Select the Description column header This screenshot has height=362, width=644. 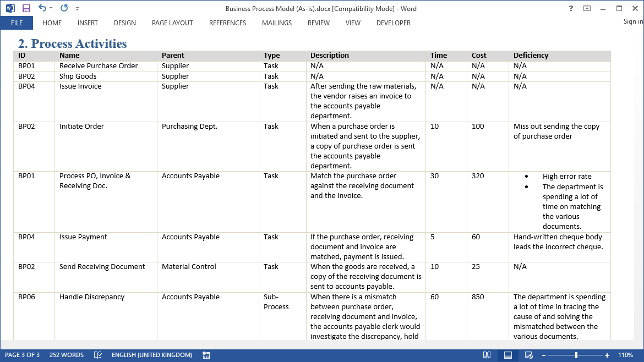[330, 56]
